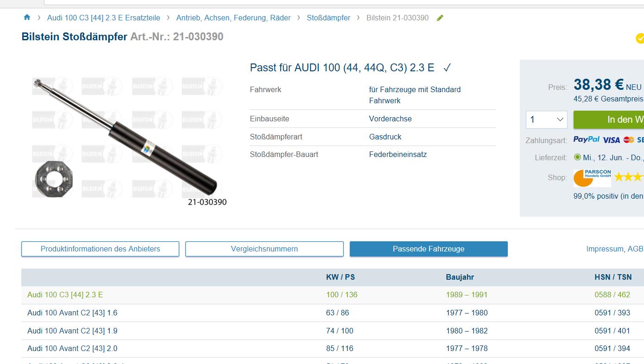Click the home icon in breadcrumb

(x=27, y=18)
